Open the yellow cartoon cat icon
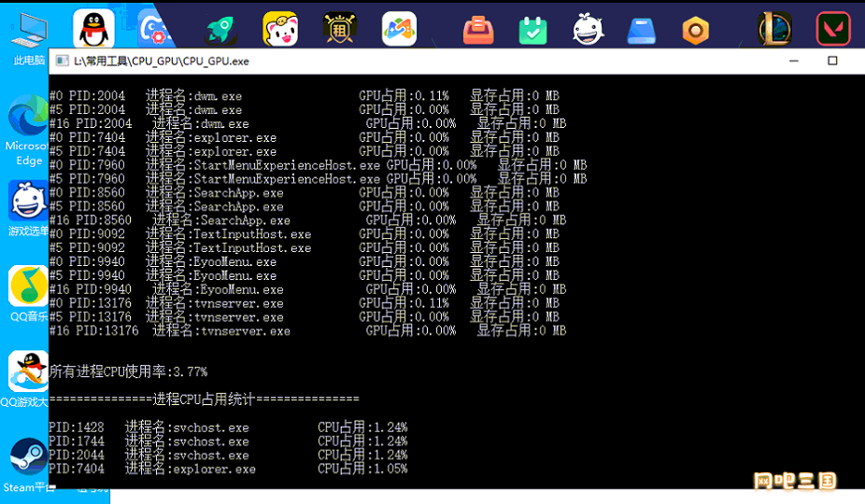This screenshot has width=865, height=504. tap(281, 29)
